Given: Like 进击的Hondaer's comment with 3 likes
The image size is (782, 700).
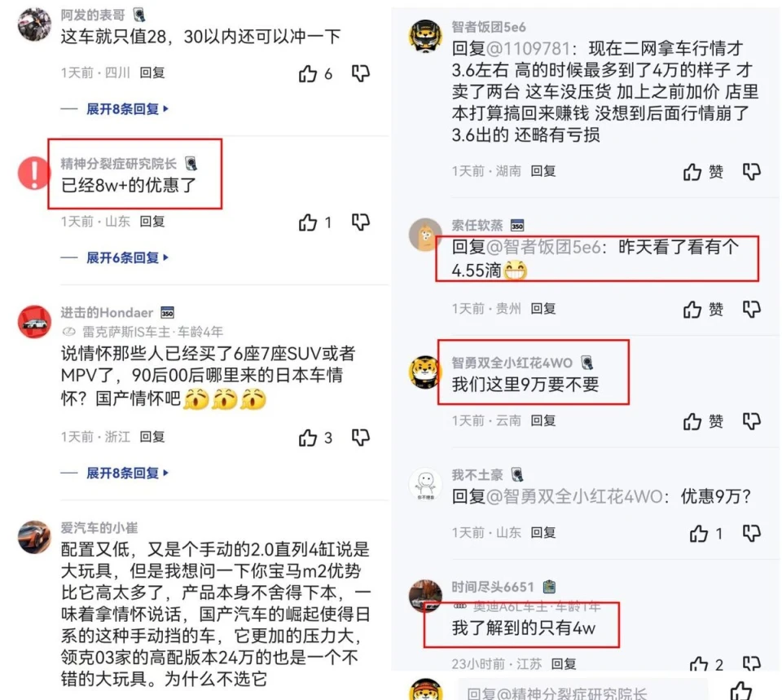Looking at the screenshot, I should (308, 438).
